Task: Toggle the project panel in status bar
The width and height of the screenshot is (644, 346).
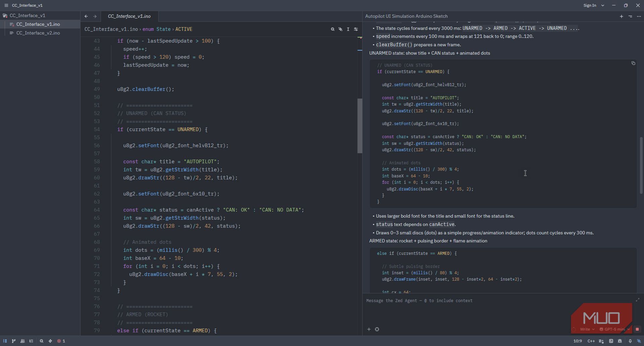Action: tap(5, 341)
